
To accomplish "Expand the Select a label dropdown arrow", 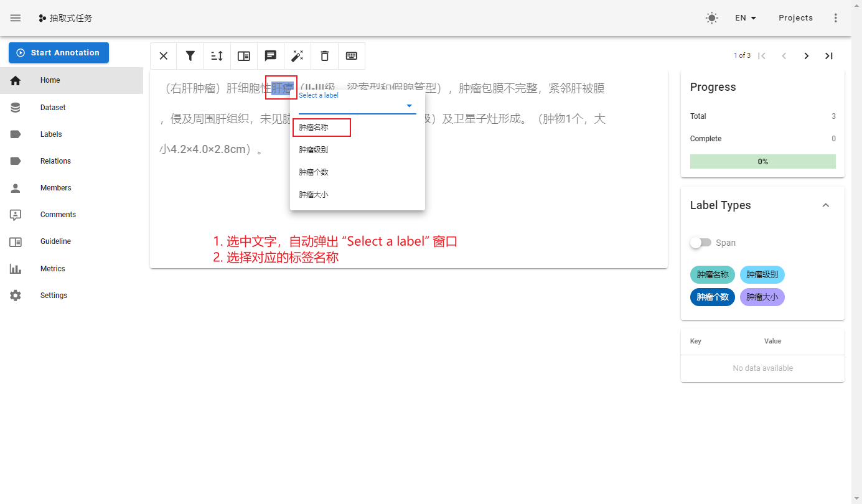I will point(409,106).
